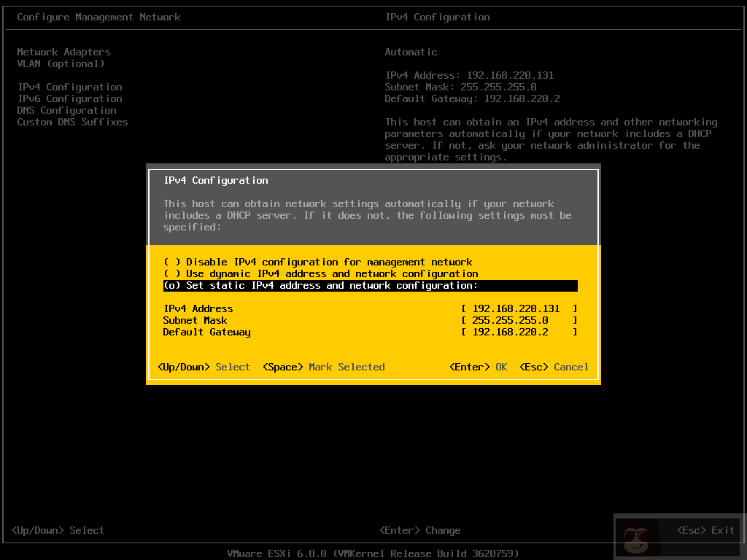Select IPv4 Configuration in the sidebar
The width and height of the screenshot is (747, 560).
pos(69,87)
